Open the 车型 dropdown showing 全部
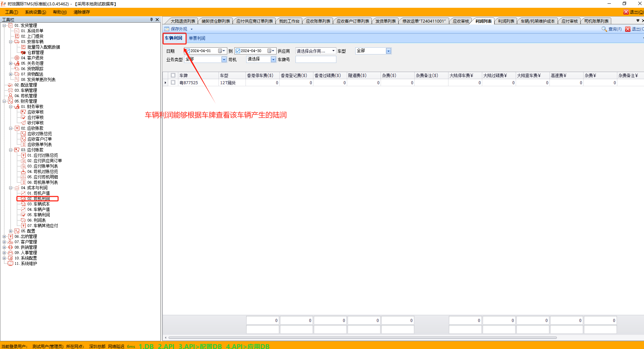This screenshot has height=349, width=644. (388, 51)
